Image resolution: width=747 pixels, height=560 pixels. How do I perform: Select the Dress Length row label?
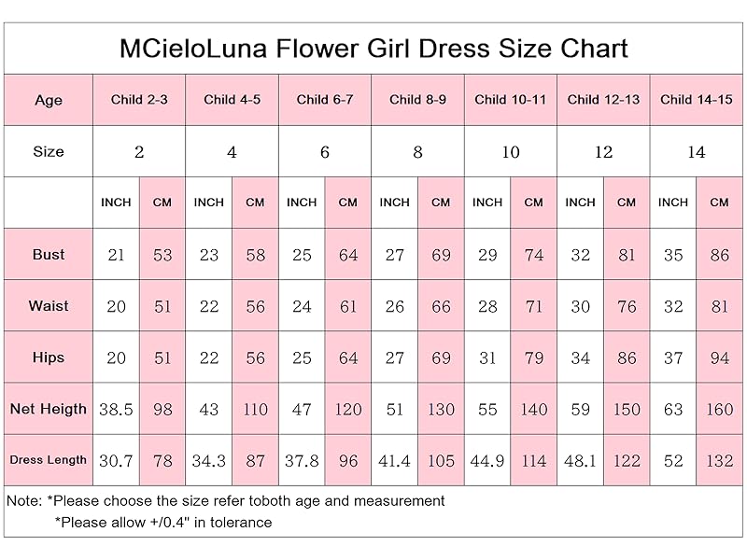(49, 460)
